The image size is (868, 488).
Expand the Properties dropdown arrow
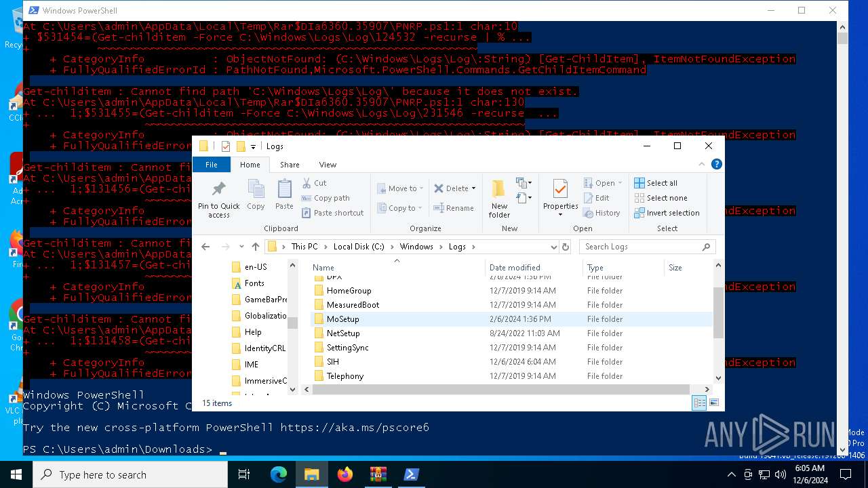click(x=560, y=215)
